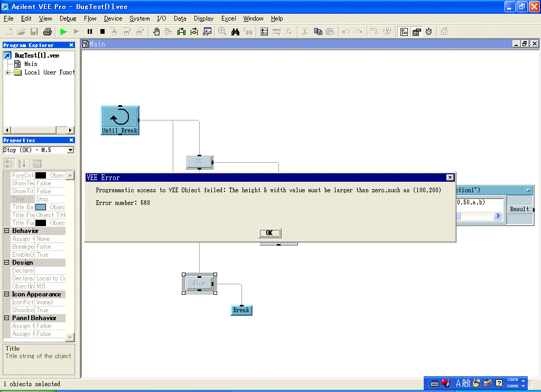The height and width of the screenshot is (392, 541).
Task: Click OK in the VEE Error dialog
Action: (269, 233)
